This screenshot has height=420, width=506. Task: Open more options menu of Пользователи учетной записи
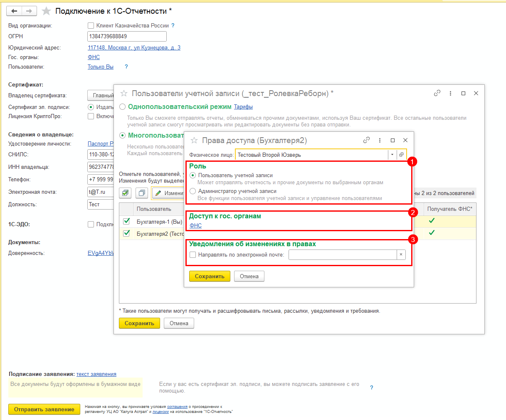(x=450, y=94)
